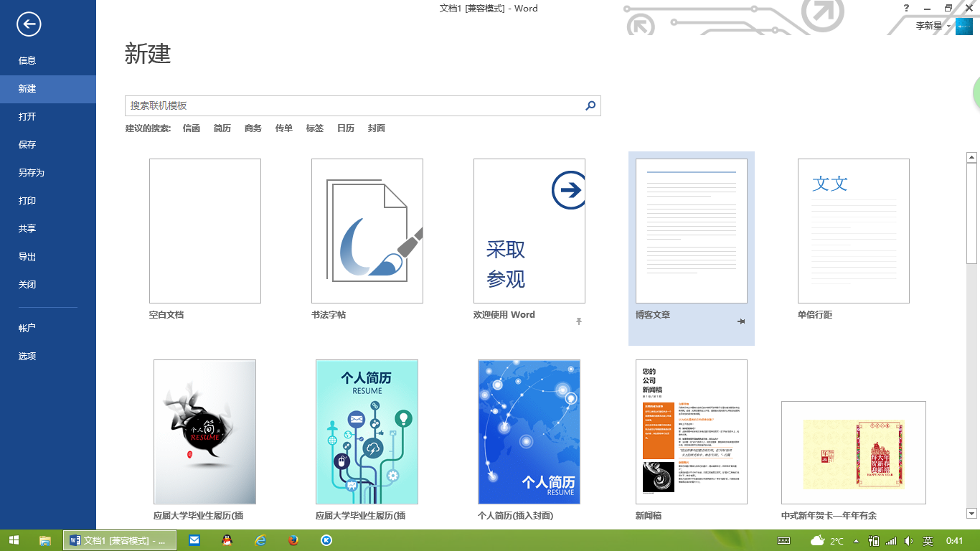The height and width of the screenshot is (551, 980).
Task: Select the ink-style black 个人简 RESUME template
Action: tap(205, 432)
